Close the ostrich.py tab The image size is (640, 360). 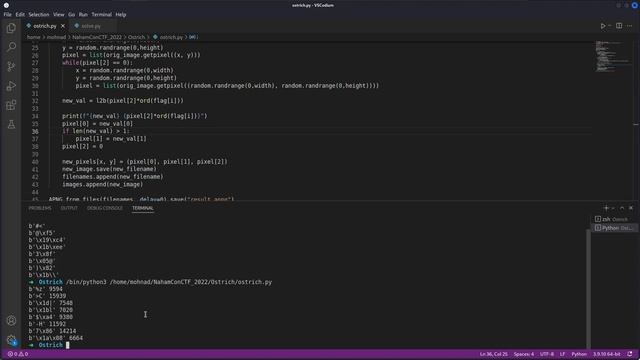63,26
